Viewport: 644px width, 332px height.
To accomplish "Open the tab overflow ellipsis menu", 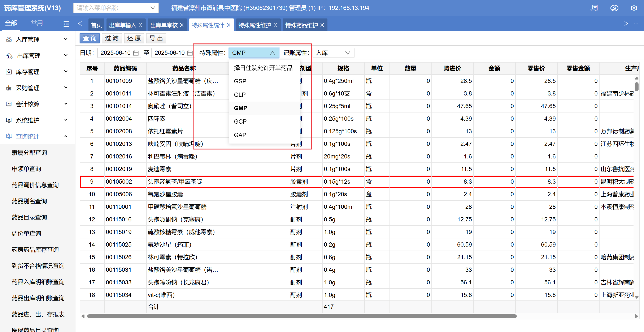I will click(636, 23).
